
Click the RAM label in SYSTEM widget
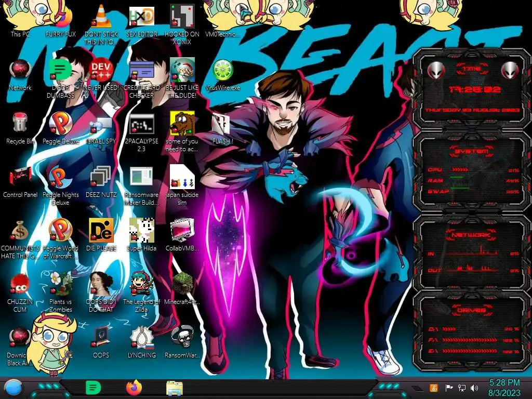[435, 180]
